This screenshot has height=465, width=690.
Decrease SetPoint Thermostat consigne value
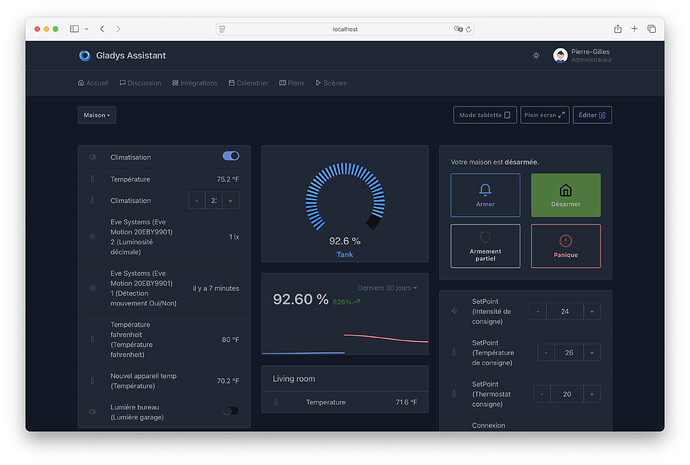click(539, 393)
